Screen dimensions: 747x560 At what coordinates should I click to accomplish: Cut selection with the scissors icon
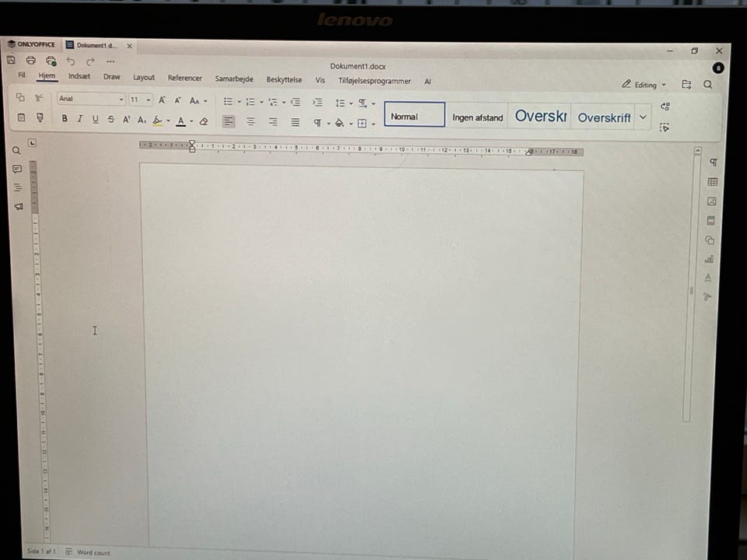pyautogui.click(x=39, y=98)
